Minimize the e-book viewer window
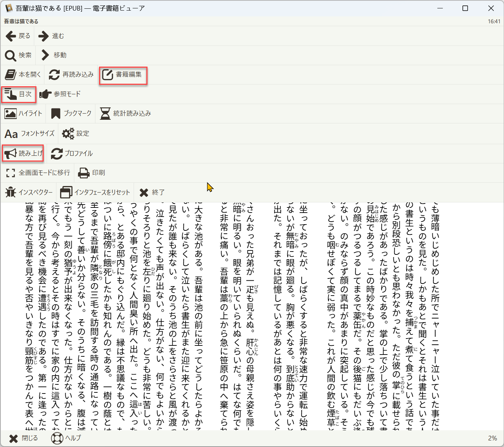Screen dimensions: 504x447 (440, 8)
